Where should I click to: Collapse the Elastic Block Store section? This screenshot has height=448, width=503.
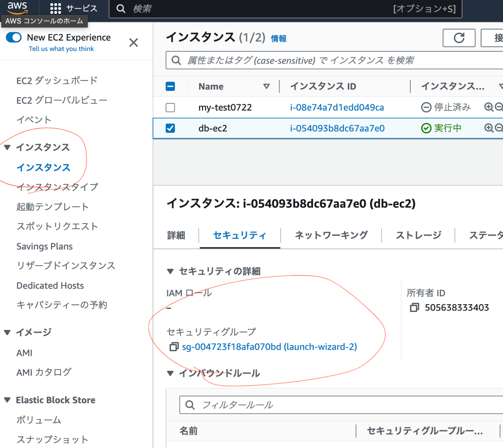tap(7, 400)
